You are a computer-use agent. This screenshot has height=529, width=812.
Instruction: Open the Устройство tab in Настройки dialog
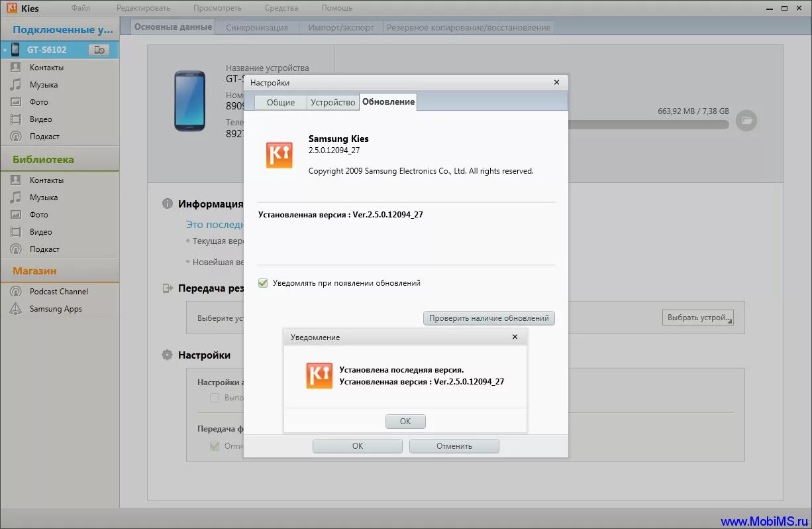pyautogui.click(x=333, y=101)
